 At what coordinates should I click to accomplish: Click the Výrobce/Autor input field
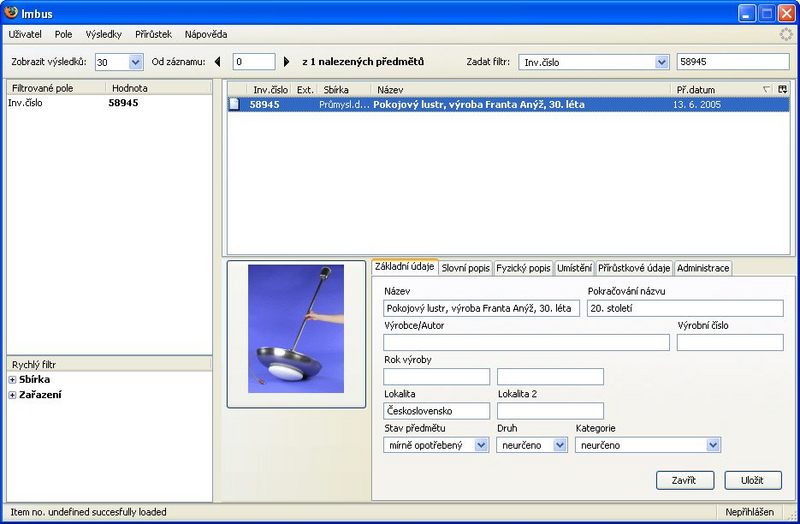coord(526,343)
